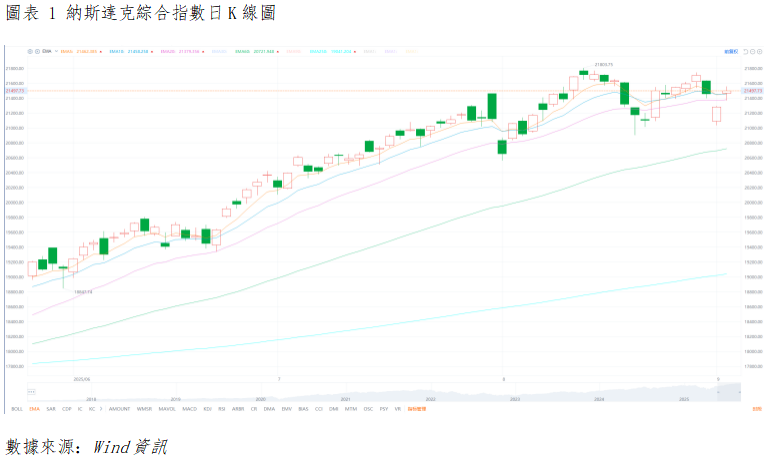Image resolution: width=772 pixels, height=462 pixels.
Task: Switch sub-chart to MACD indicator
Action: pyautogui.click(x=190, y=409)
